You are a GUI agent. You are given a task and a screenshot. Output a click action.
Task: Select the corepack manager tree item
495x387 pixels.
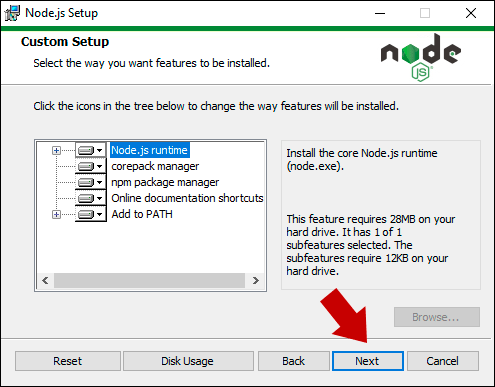pyautogui.click(x=155, y=166)
